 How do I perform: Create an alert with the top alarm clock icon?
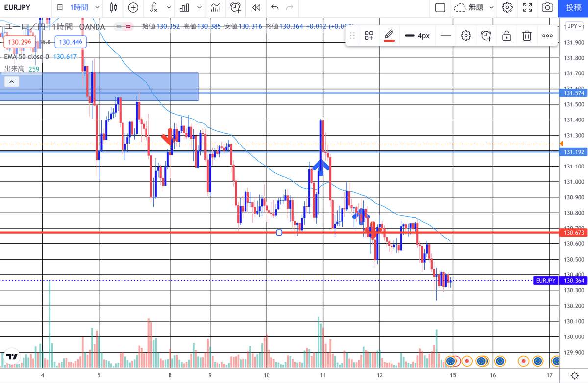[x=236, y=7]
